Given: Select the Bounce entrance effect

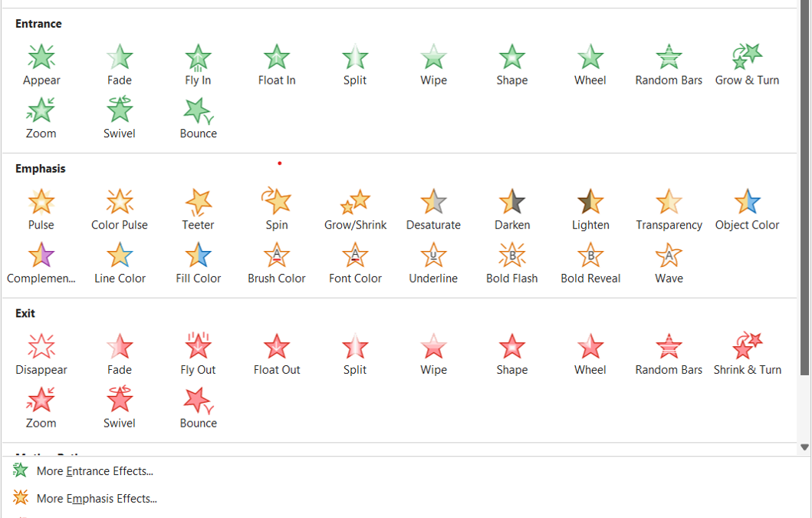Looking at the screenshot, I should click(x=198, y=117).
